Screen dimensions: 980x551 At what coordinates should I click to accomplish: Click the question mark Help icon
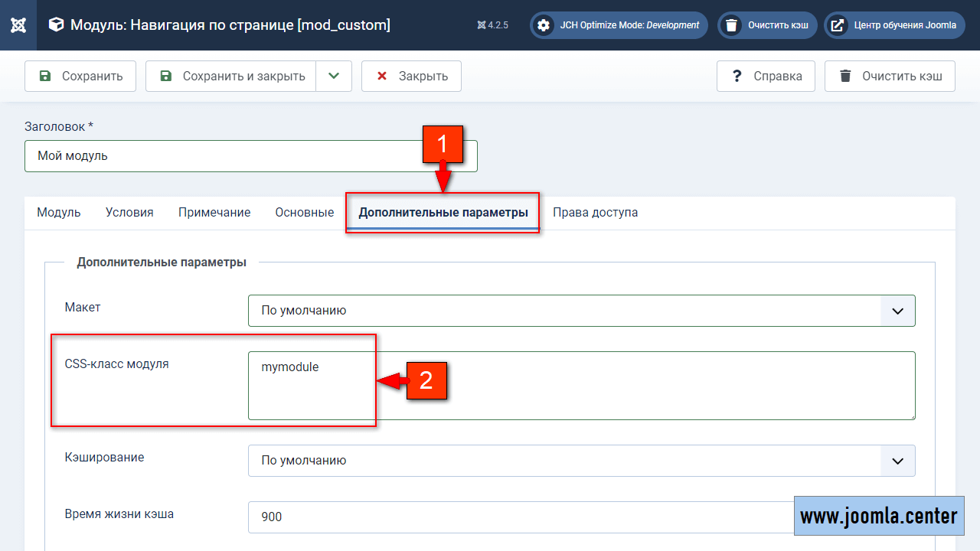737,76
